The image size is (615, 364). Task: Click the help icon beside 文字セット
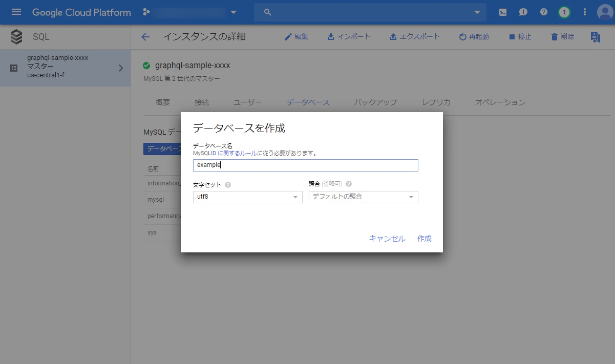point(228,185)
